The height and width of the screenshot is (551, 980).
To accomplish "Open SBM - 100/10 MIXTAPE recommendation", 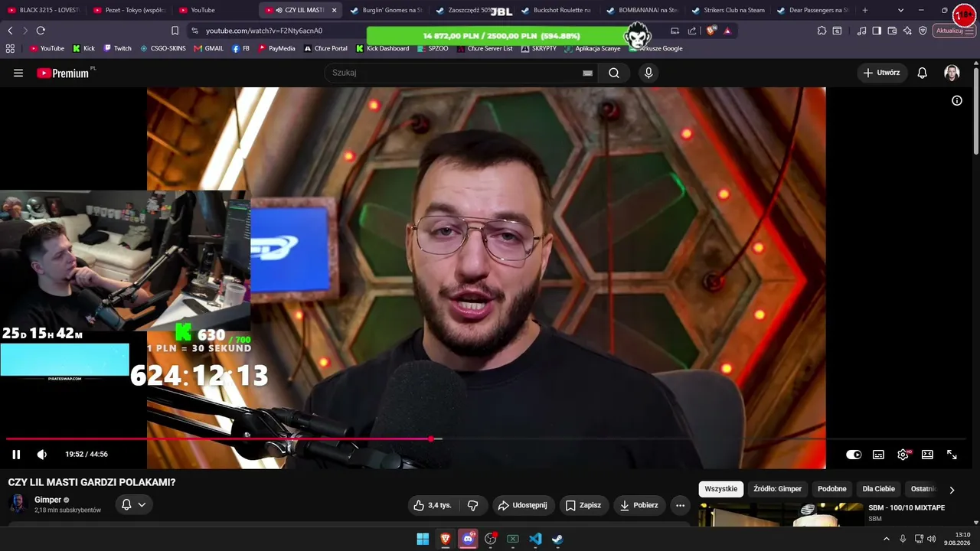I will [906, 508].
